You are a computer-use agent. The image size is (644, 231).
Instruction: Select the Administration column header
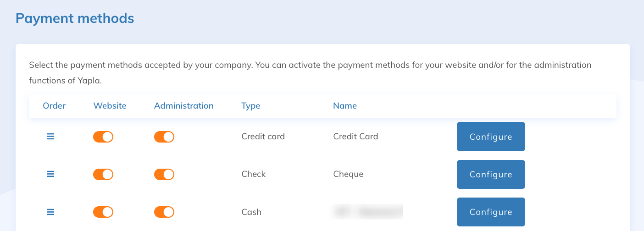pos(183,106)
